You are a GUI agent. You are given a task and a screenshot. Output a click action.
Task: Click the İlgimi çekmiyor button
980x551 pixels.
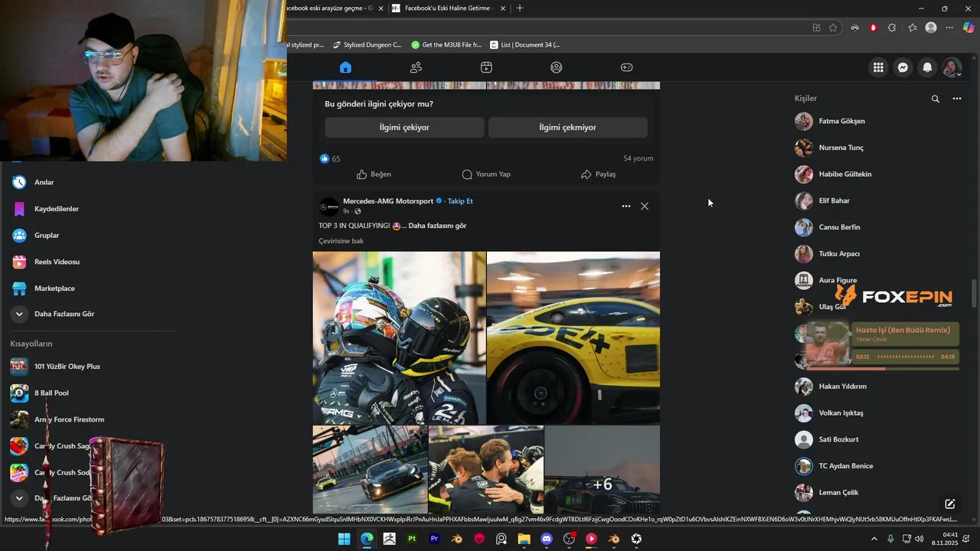pos(568,128)
